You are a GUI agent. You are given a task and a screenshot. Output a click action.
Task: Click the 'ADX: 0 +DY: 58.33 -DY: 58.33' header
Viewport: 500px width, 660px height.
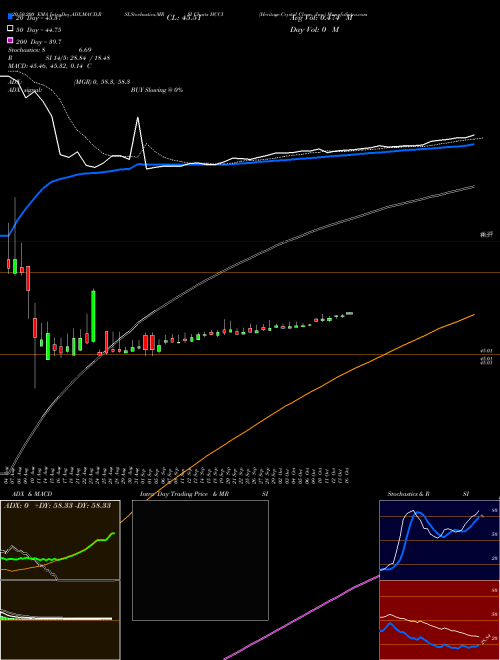[x=57, y=505]
